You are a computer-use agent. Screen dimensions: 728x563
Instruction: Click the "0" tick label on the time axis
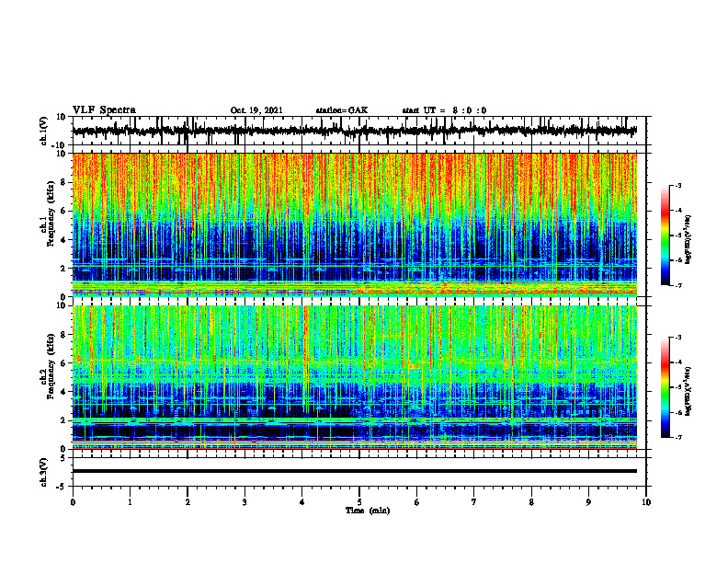(73, 502)
